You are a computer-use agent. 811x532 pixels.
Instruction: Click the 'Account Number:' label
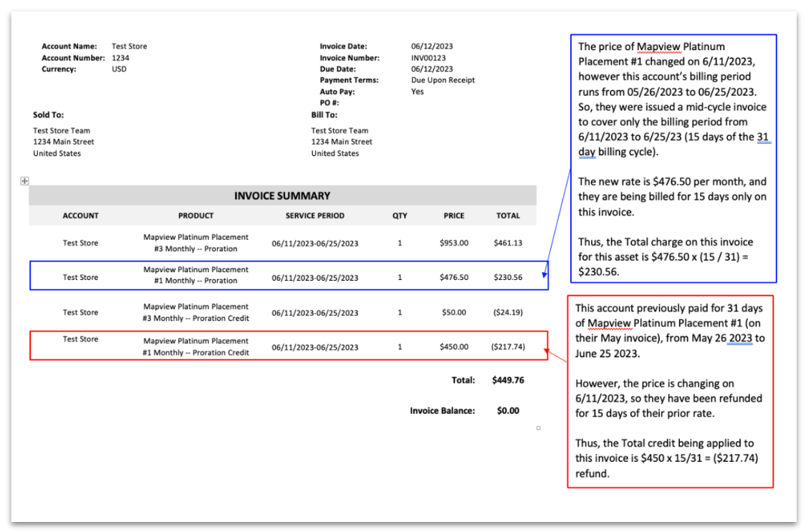[x=73, y=58]
